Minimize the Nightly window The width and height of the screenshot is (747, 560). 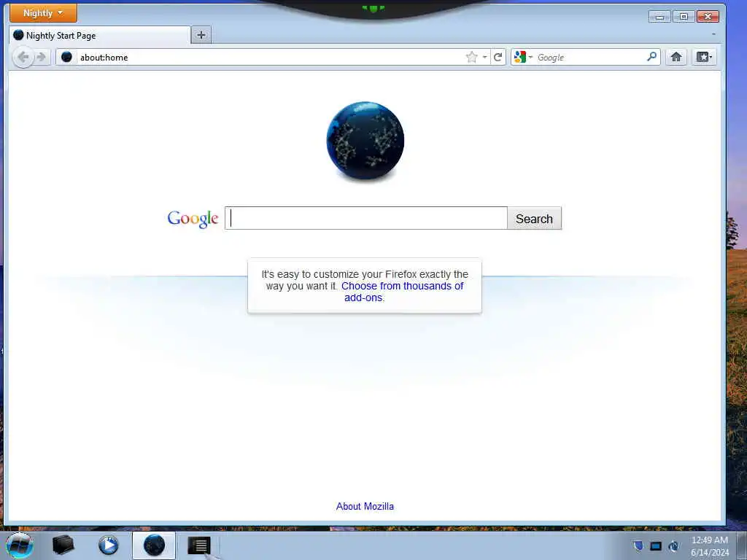pos(659,17)
